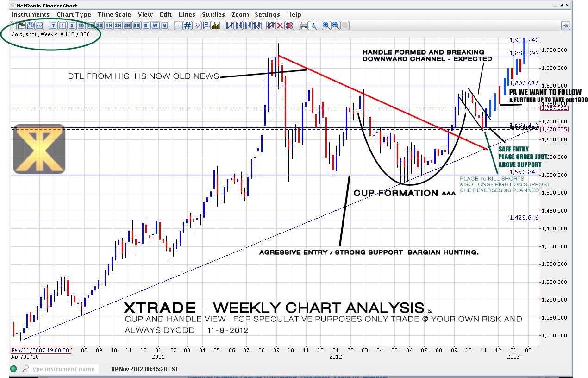Open the Time Scale menu
This screenshot has height=378, width=588.
click(x=114, y=14)
